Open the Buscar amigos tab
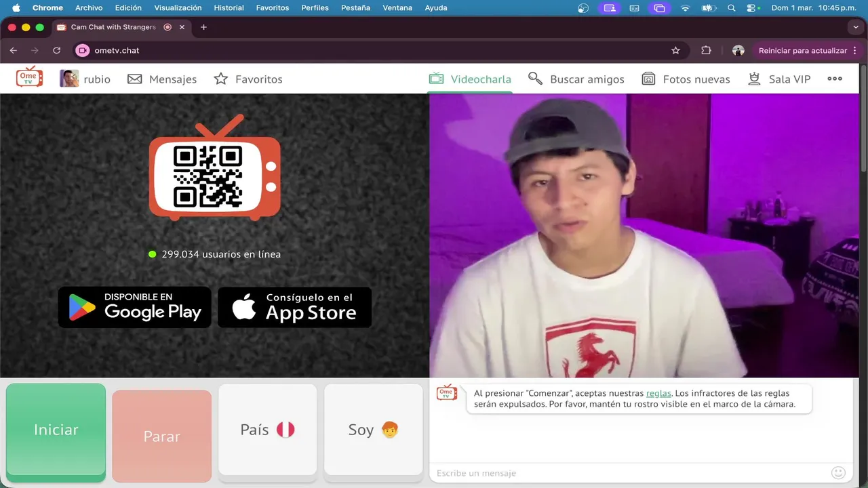The image size is (868, 488). click(576, 79)
